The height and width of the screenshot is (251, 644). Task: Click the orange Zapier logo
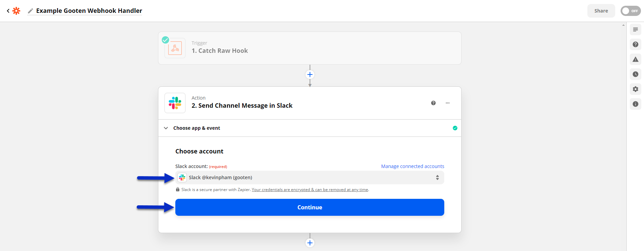tap(16, 11)
